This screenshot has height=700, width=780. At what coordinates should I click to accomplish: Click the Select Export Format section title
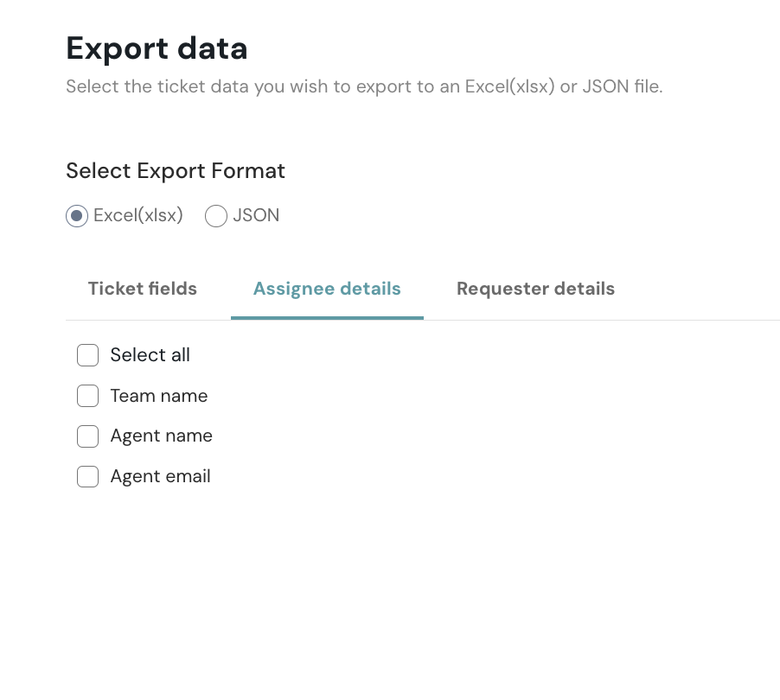pos(176,171)
